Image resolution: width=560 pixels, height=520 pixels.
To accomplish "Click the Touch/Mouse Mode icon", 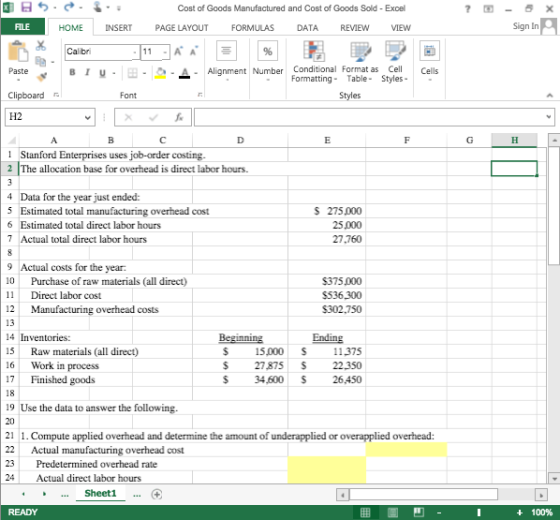I will coord(98,7).
